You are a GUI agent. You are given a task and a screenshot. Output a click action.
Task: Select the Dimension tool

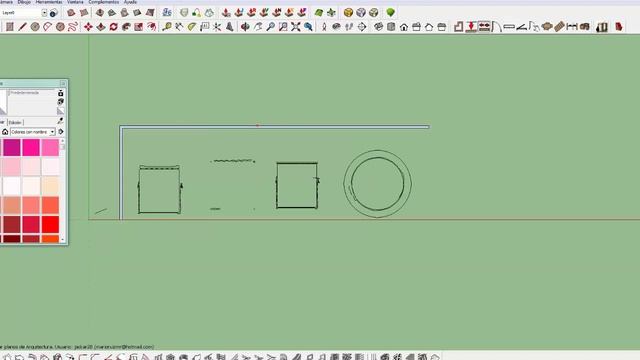click(179, 27)
